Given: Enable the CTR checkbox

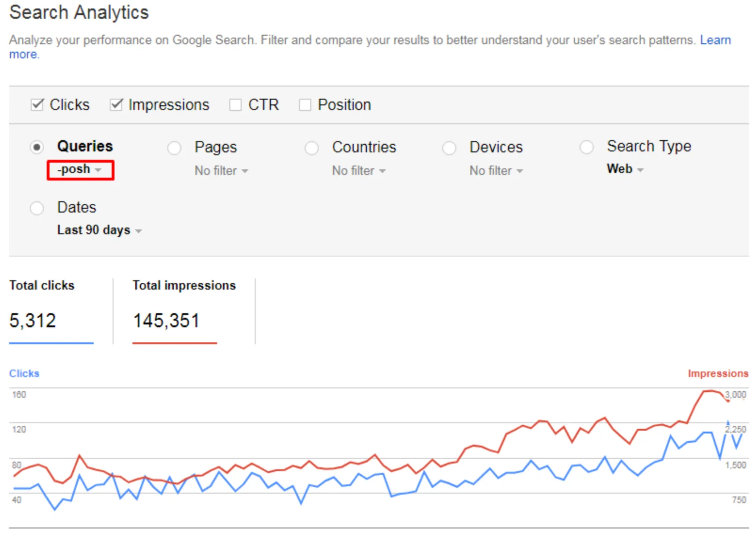Looking at the screenshot, I should [x=235, y=105].
